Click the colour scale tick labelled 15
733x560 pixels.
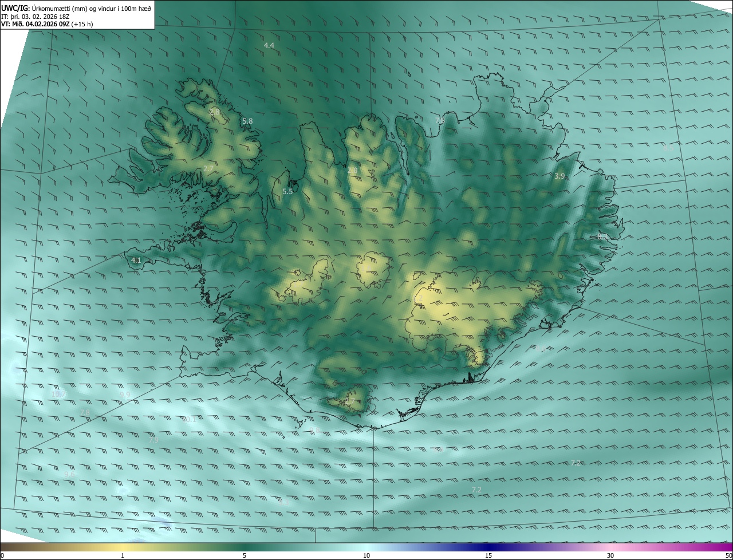point(488,555)
